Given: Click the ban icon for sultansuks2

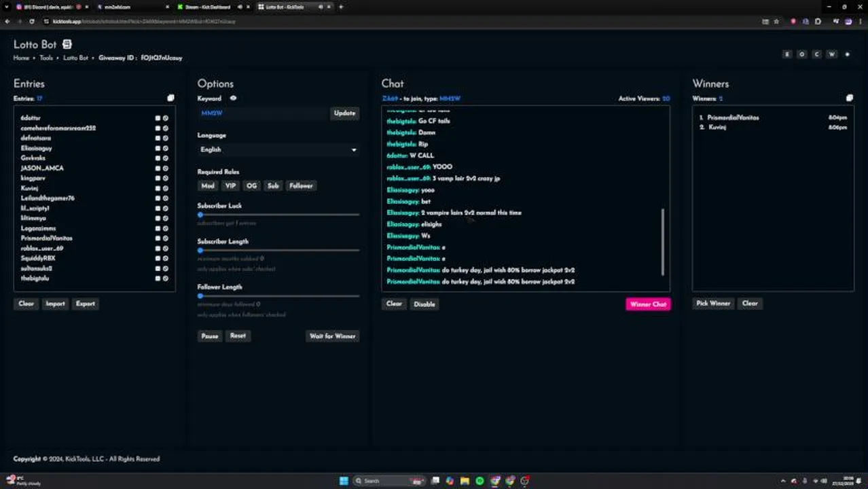Looking at the screenshot, I should pyautogui.click(x=165, y=268).
